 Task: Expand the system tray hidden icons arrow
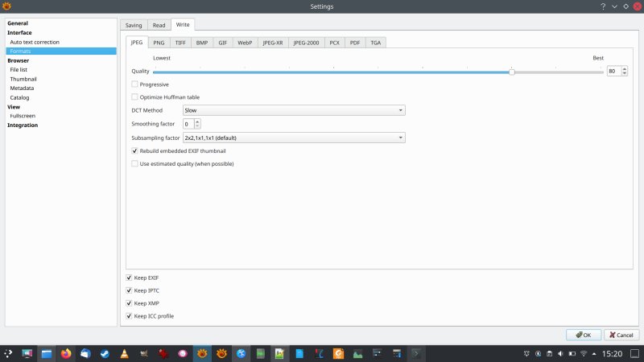[x=596, y=353]
